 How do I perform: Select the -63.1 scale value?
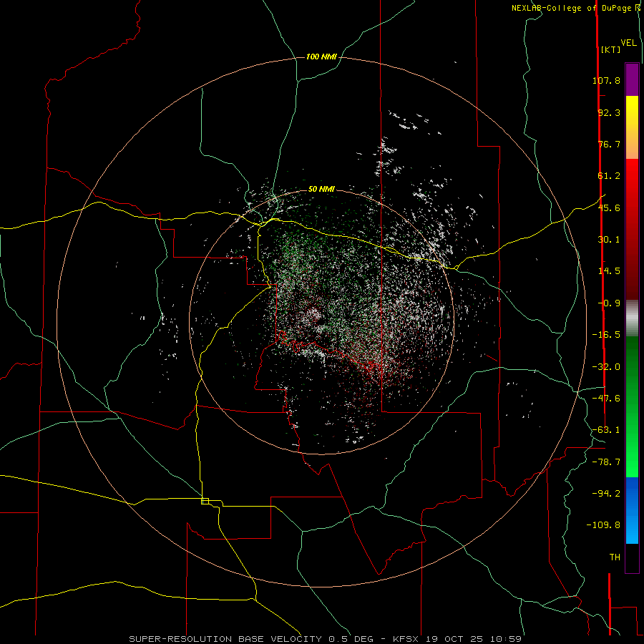(606, 430)
